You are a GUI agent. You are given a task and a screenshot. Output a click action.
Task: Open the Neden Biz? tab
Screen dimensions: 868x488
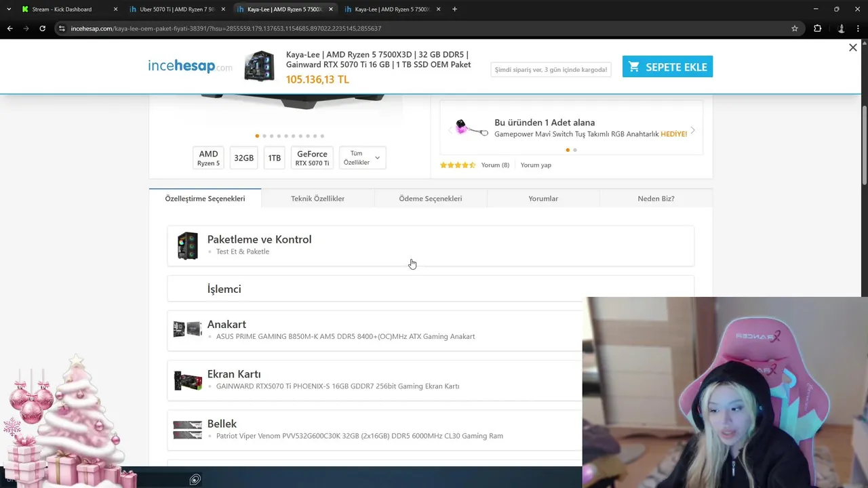click(656, 199)
